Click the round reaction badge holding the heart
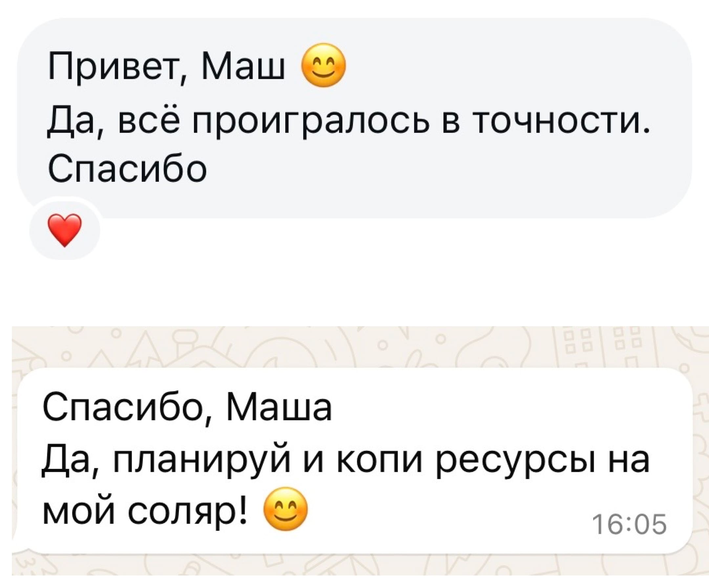The height and width of the screenshot is (588, 709). [64, 230]
